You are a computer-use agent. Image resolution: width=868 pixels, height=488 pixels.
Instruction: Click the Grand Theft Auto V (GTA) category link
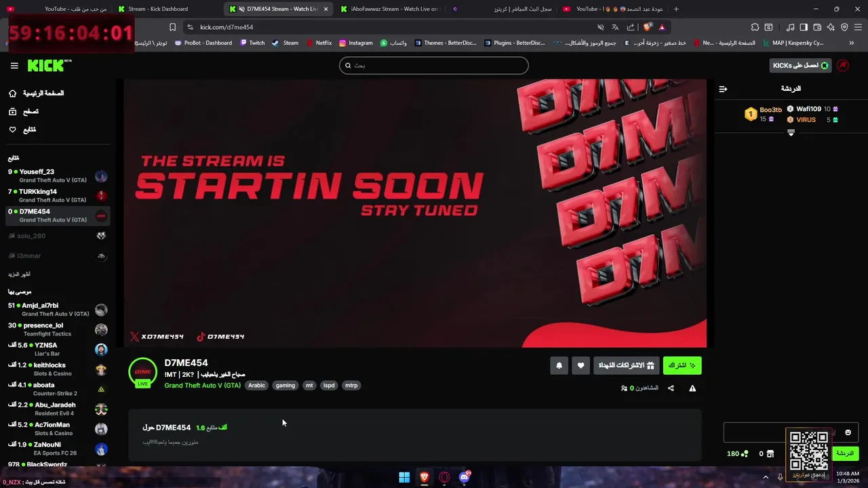click(x=202, y=385)
